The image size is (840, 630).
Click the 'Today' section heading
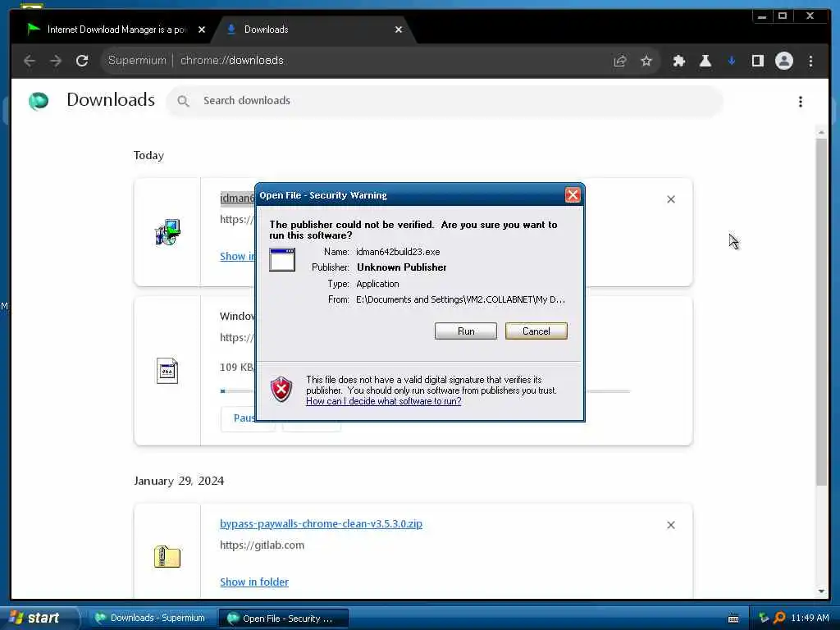click(x=148, y=155)
